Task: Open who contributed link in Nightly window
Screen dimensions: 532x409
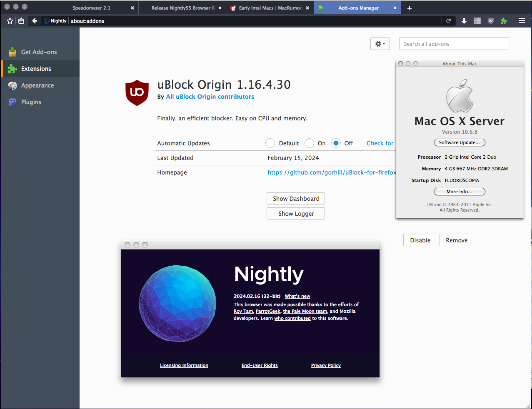Action: (x=292, y=318)
